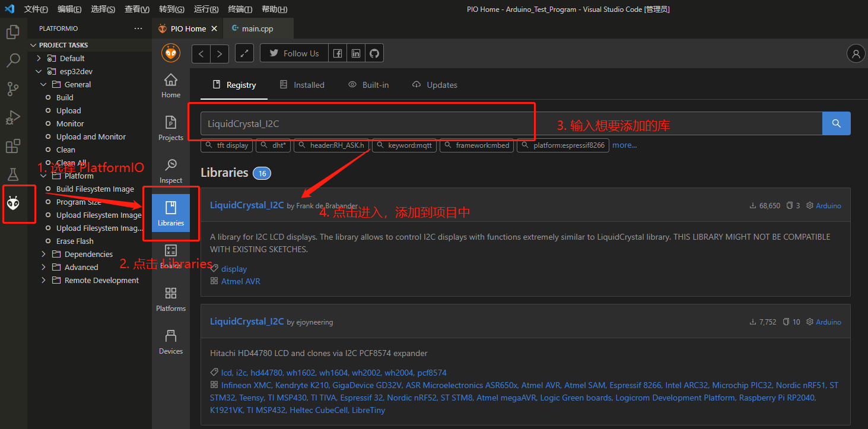This screenshot has width=868, height=429.
Task: Click the library search input field
Action: click(x=511, y=123)
